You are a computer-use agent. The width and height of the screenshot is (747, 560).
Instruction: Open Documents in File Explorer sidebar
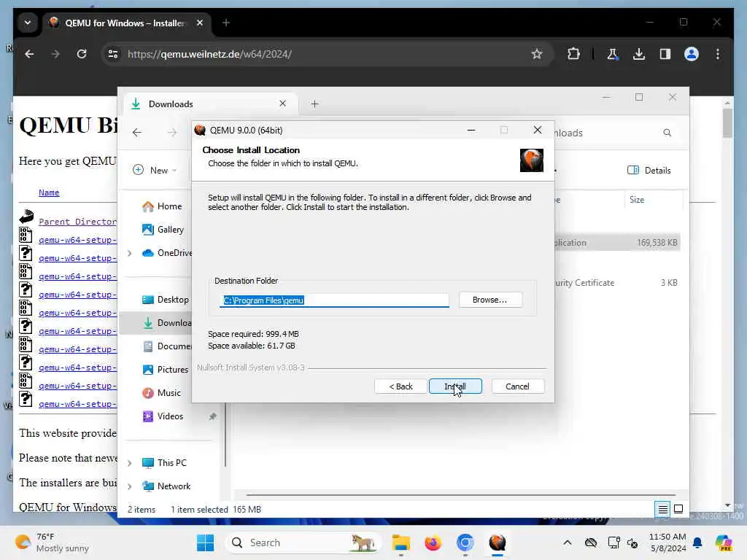pos(167,346)
